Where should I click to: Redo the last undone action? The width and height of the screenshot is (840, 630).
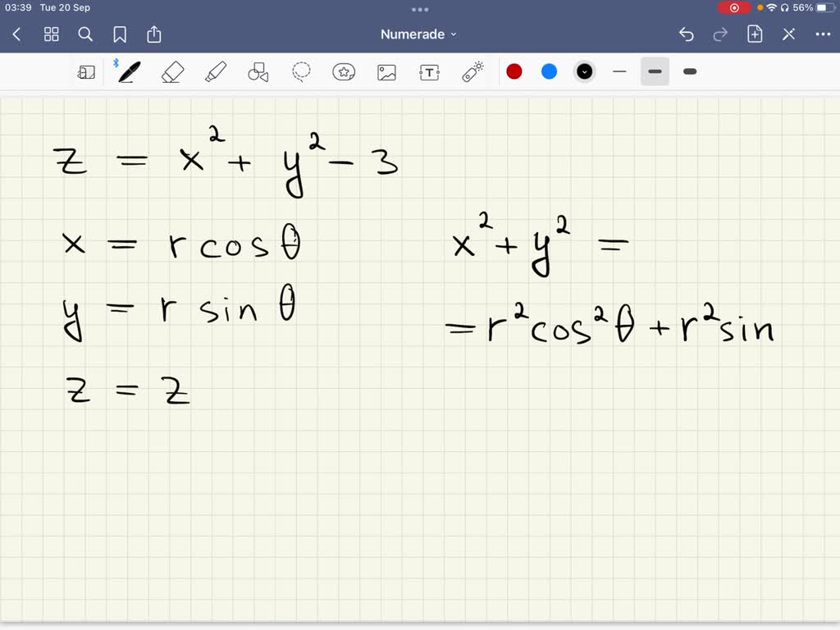tap(719, 34)
